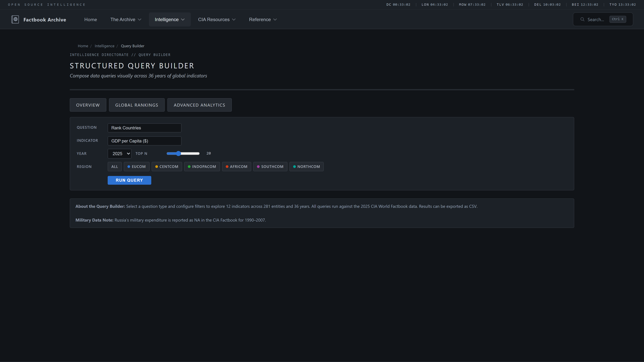
Task: Enable the INDOPACOM region filter
Action: [202, 167]
